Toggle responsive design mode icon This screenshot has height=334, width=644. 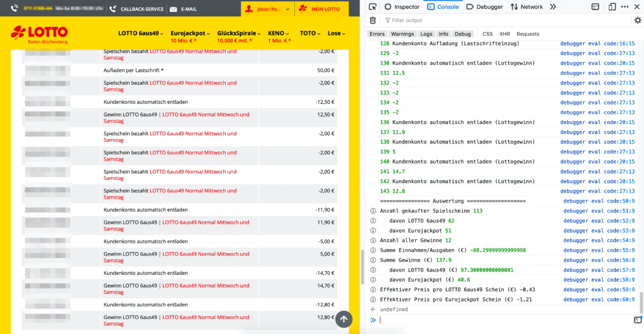[612, 6]
